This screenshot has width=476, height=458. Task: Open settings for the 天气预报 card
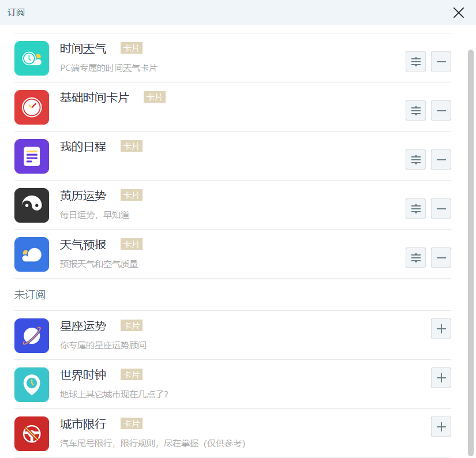point(415,257)
